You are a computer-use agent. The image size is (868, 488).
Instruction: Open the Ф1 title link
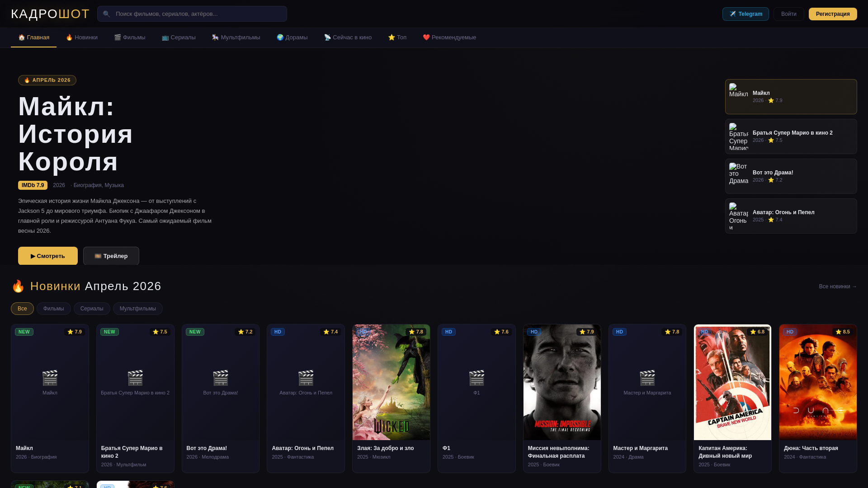446,448
